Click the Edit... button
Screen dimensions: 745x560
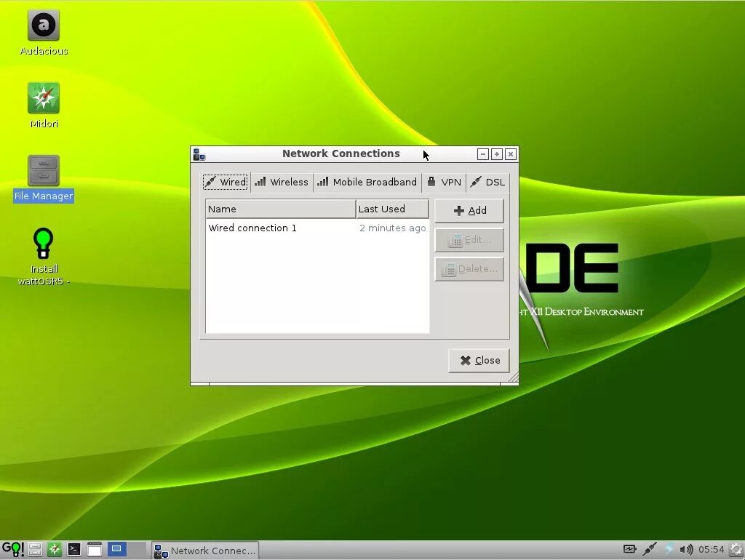click(469, 240)
